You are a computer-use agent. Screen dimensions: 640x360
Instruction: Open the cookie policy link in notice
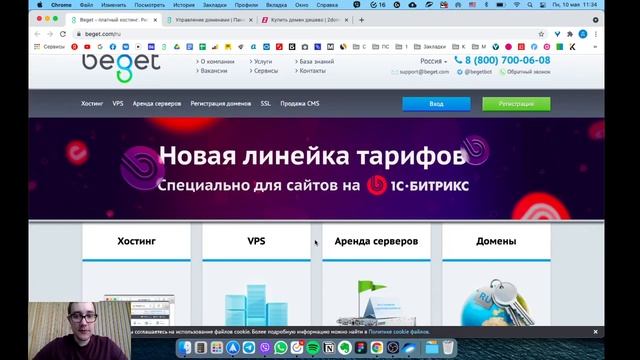[398, 332]
